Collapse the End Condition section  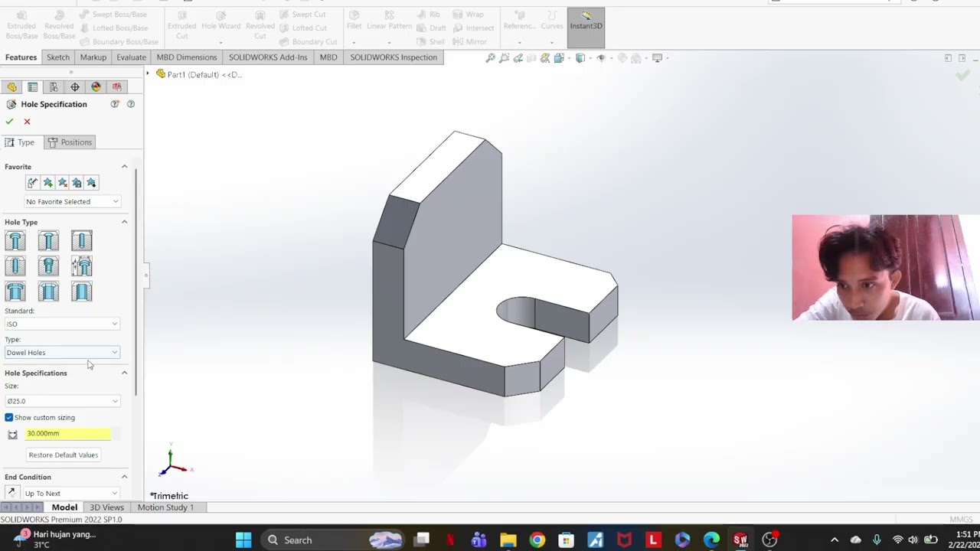[x=124, y=477]
